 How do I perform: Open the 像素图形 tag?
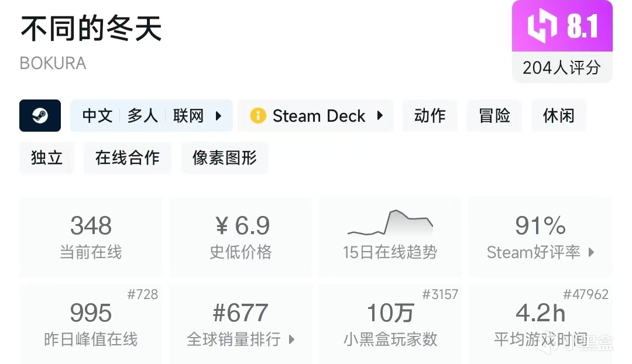pyautogui.click(x=225, y=157)
